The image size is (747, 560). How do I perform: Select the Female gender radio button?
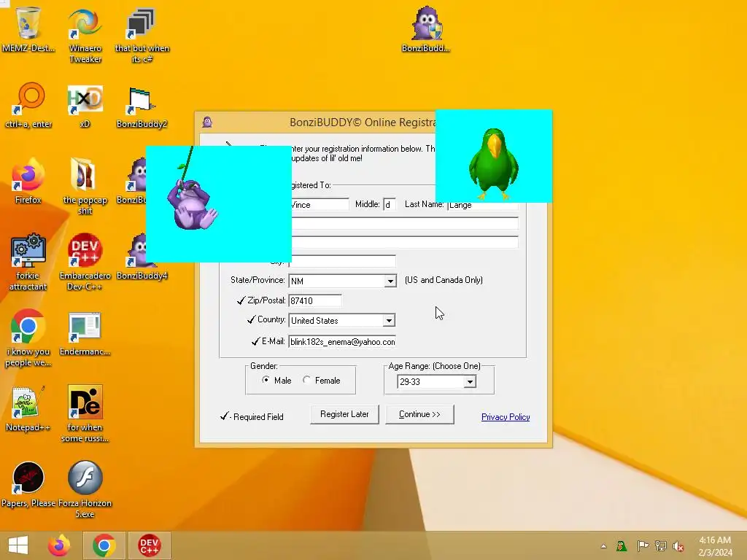point(306,380)
